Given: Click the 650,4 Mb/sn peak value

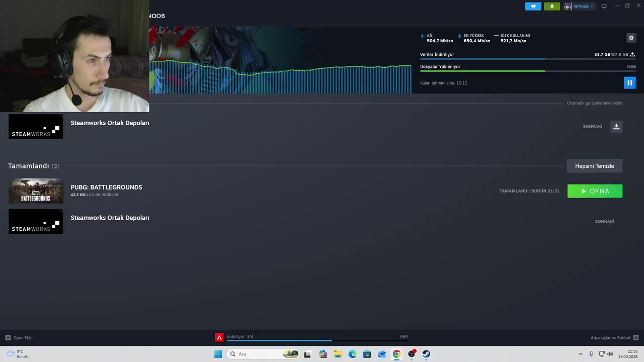Looking at the screenshot, I should tap(477, 41).
